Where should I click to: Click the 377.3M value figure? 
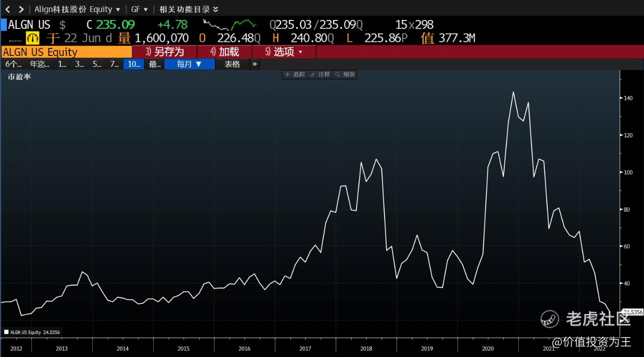(x=456, y=38)
